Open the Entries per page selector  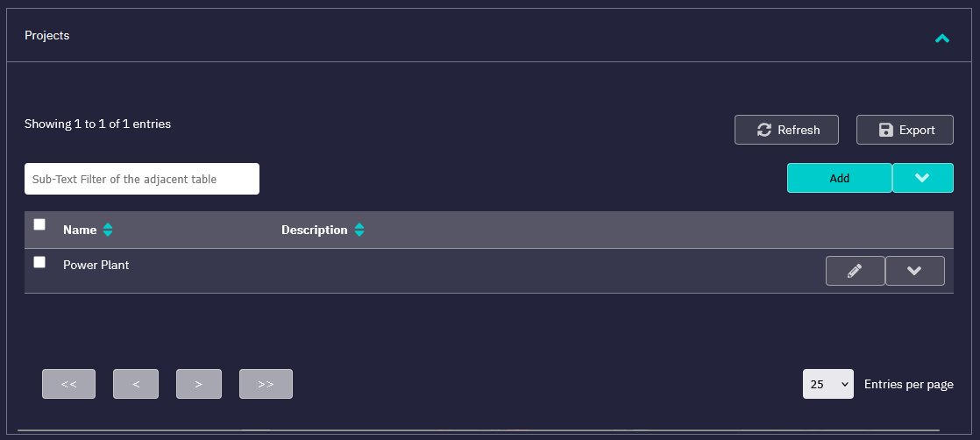point(827,384)
